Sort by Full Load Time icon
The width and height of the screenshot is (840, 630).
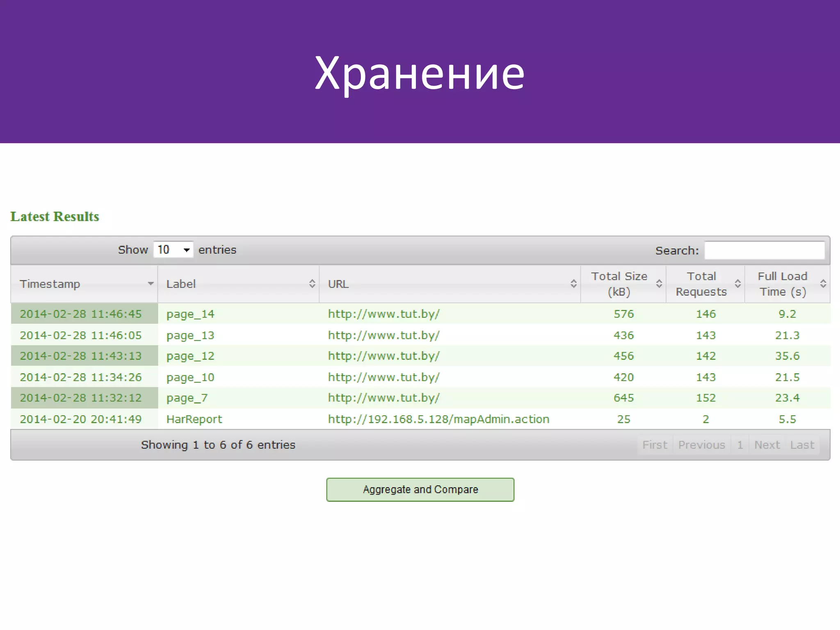(823, 284)
